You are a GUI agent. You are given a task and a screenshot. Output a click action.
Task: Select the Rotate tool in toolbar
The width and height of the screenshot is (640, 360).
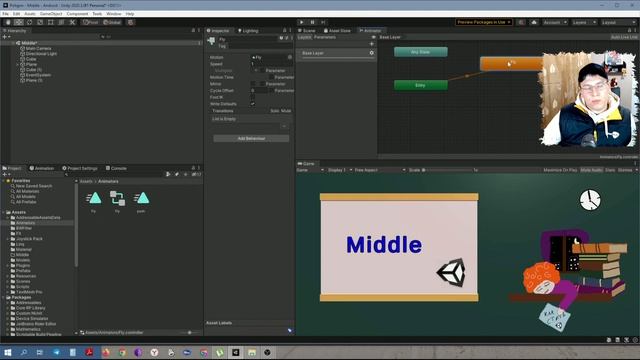coord(29,22)
